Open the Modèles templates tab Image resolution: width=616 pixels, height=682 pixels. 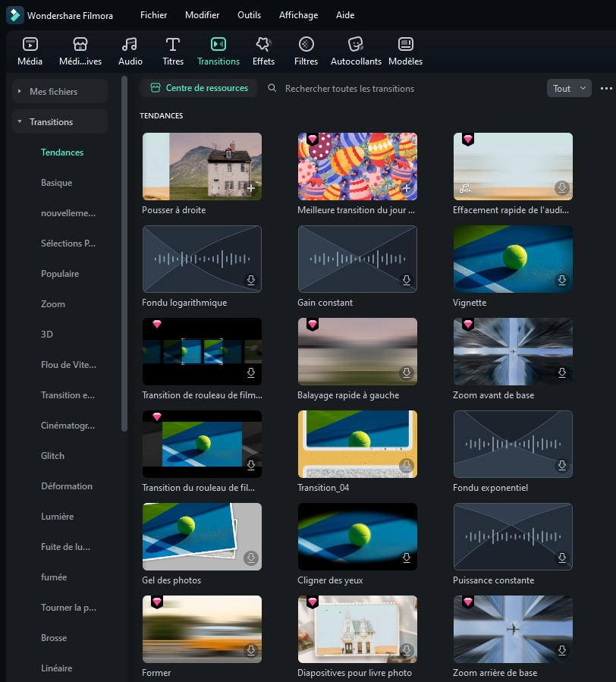[x=405, y=51]
